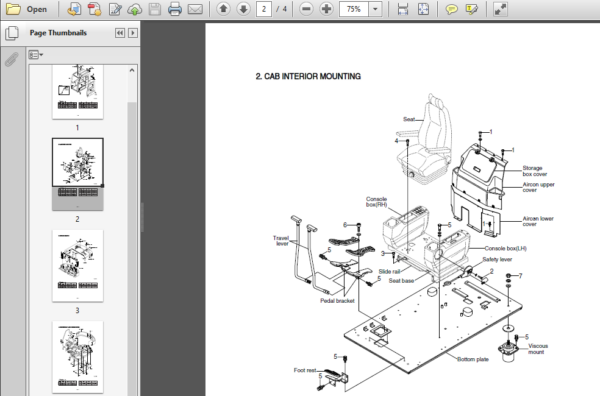600x396 pixels.
Task: Add a sticky note comment
Action: point(452,9)
